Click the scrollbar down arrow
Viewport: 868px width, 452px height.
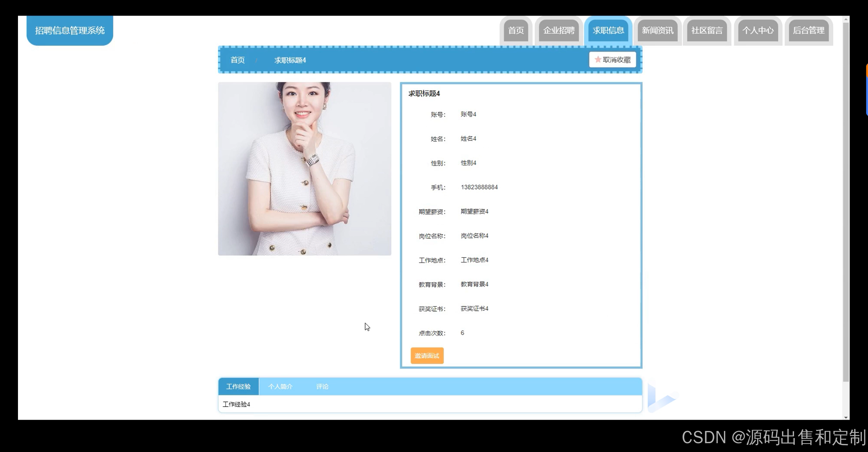[x=846, y=417]
